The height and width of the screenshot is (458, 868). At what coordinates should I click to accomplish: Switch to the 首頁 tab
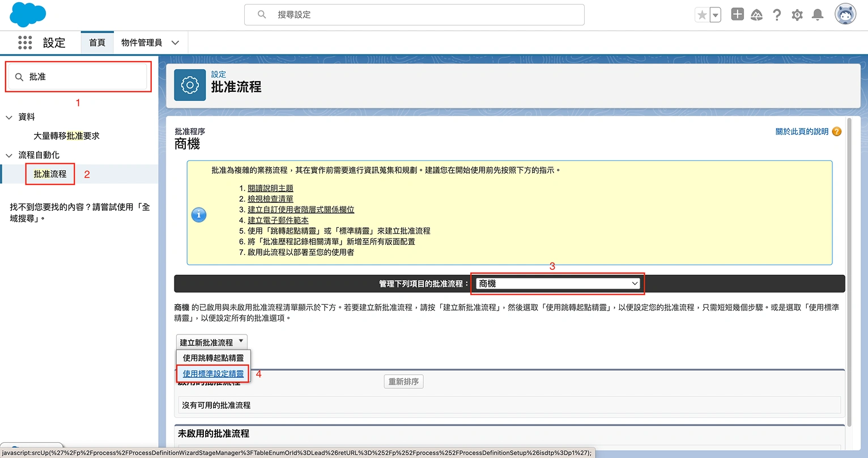click(x=97, y=43)
